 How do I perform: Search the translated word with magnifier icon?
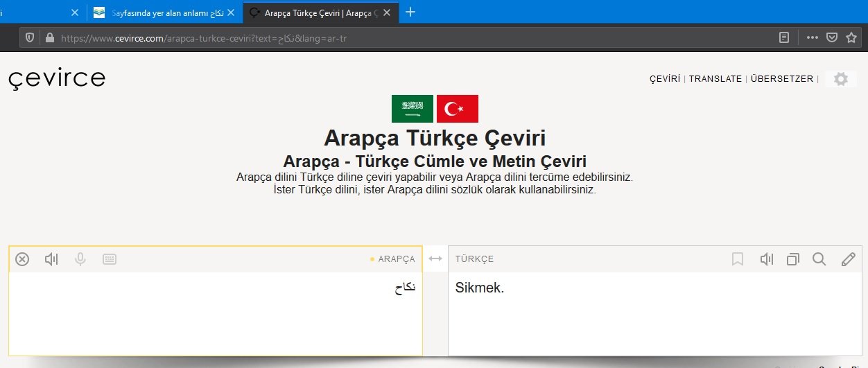tap(819, 259)
